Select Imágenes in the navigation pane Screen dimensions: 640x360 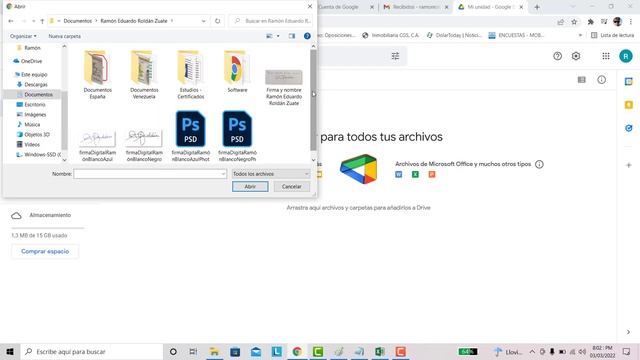35,114
